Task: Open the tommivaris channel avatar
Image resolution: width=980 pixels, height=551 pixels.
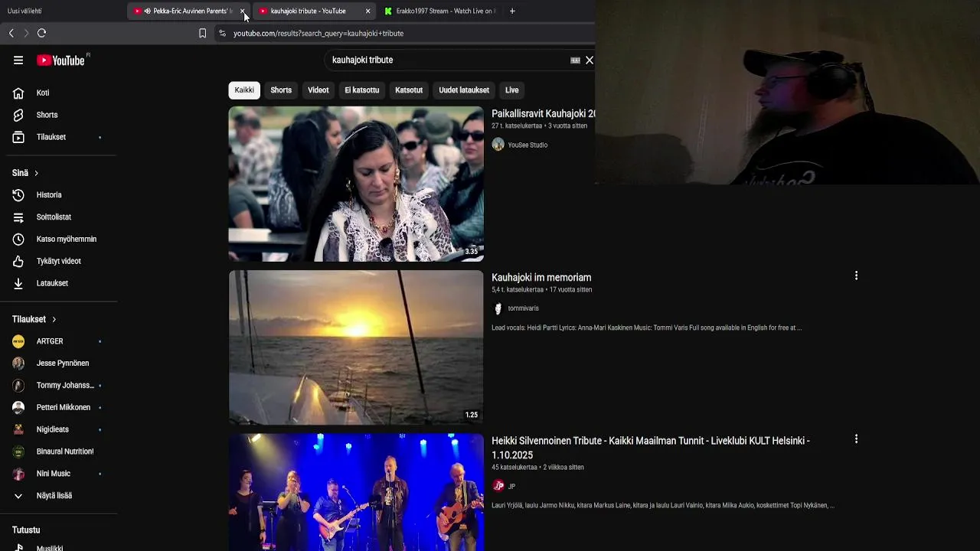Action: tap(498, 308)
